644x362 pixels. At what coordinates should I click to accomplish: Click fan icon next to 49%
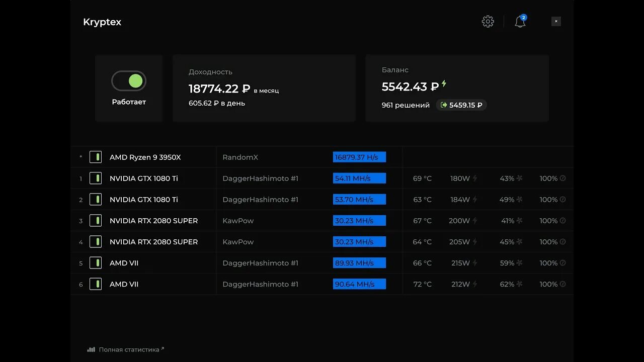[519, 200]
